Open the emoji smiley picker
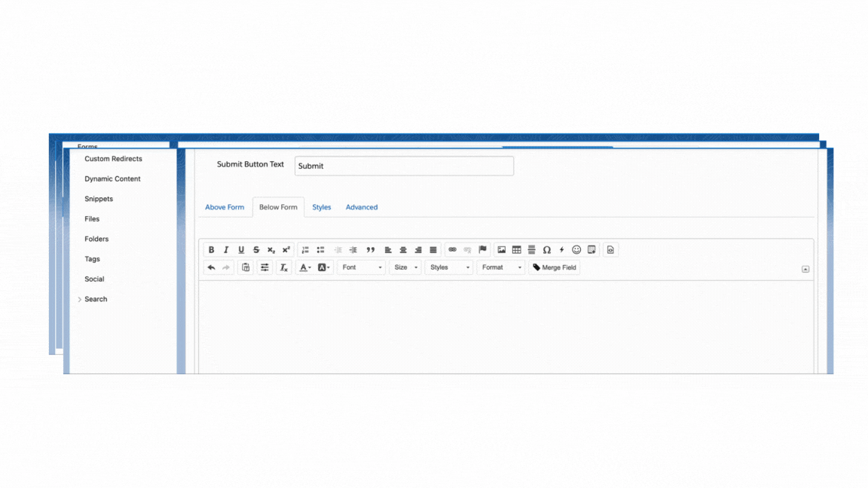Viewport: 868px width, 488px height. (576, 249)
